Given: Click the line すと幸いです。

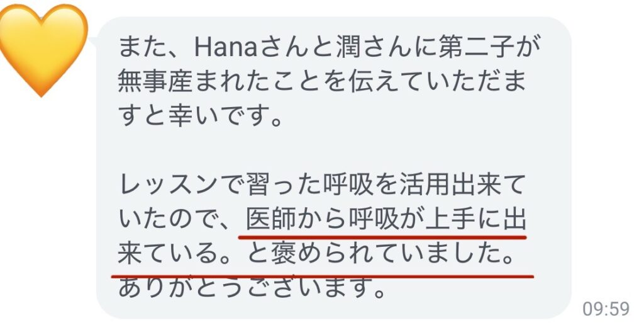Looking at the screenshot, I should [x=201, y=115].
